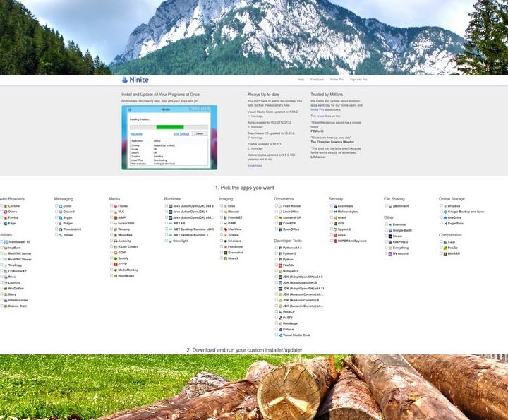
Task: Click the Ninite logo in the header
Action: pos(135,80)
